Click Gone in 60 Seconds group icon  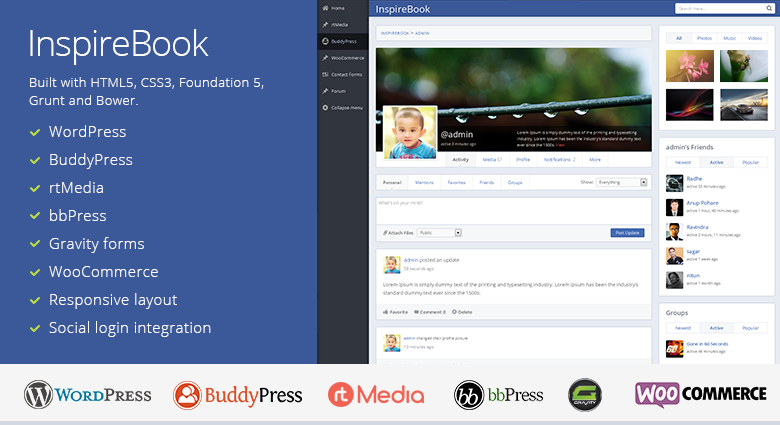[x=675, y=348]
